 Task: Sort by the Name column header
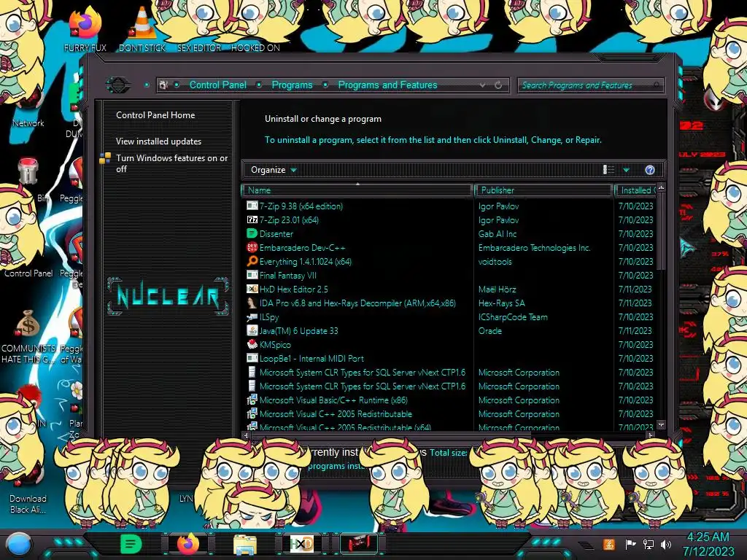(x=357, y=190)
